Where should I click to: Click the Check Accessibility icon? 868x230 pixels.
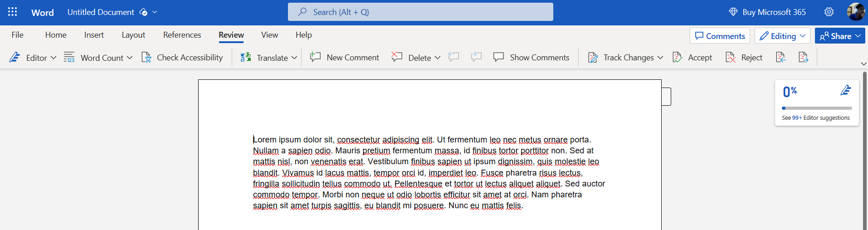click(x=146, y=57)
